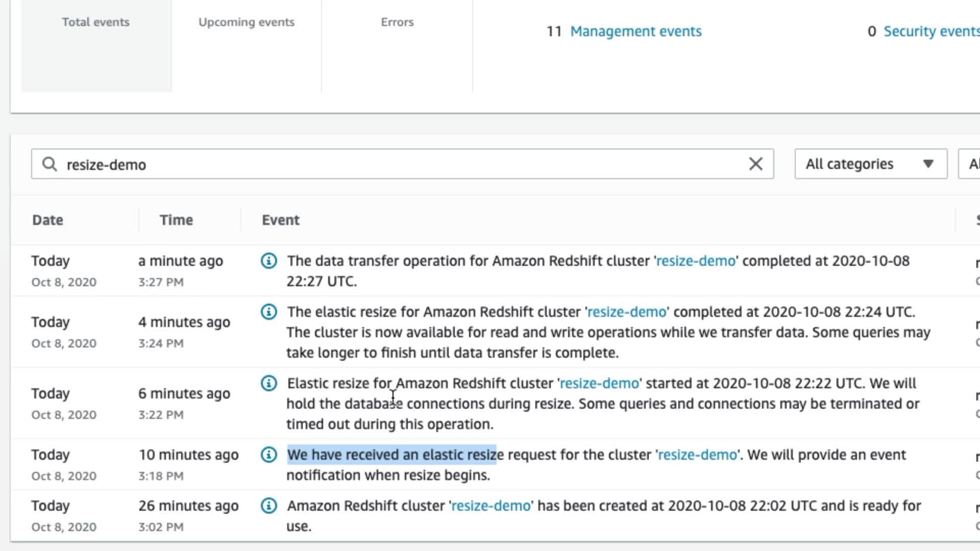This screenshot has height=551, width=980.
Task: Select the Total events tab
Action: click(x=96, y=22)
